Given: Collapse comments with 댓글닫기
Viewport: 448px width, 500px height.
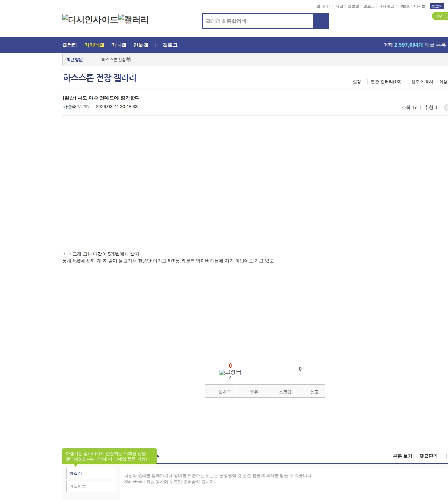Looking at the screenshot, I should pyautogui.click(x=428, y=456).
